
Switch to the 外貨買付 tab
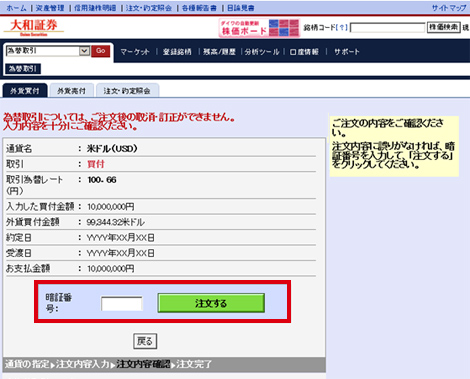(x=25, y=91)
